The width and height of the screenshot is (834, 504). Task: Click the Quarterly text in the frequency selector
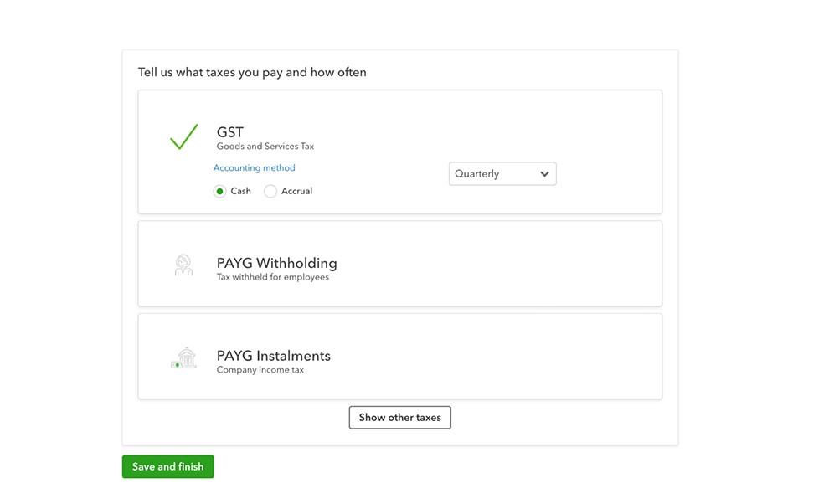(x=476, y=174)
